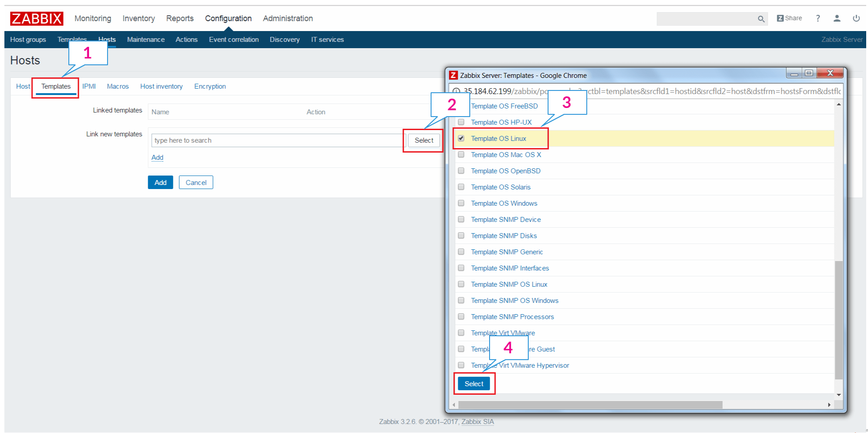Open the Reports menu
The height and width of the screenshot is (433, 868).
tap(180, 18)
